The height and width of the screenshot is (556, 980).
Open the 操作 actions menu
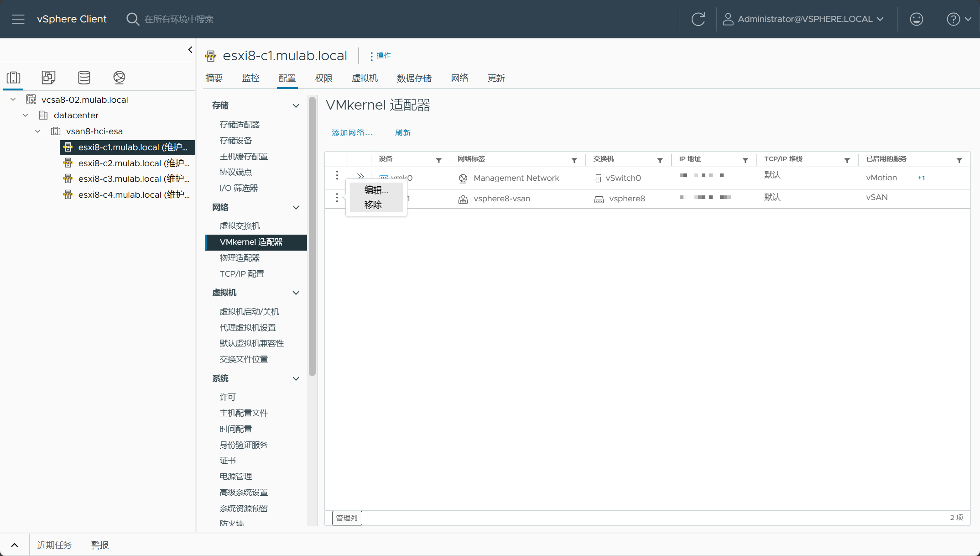pos(380,56)
